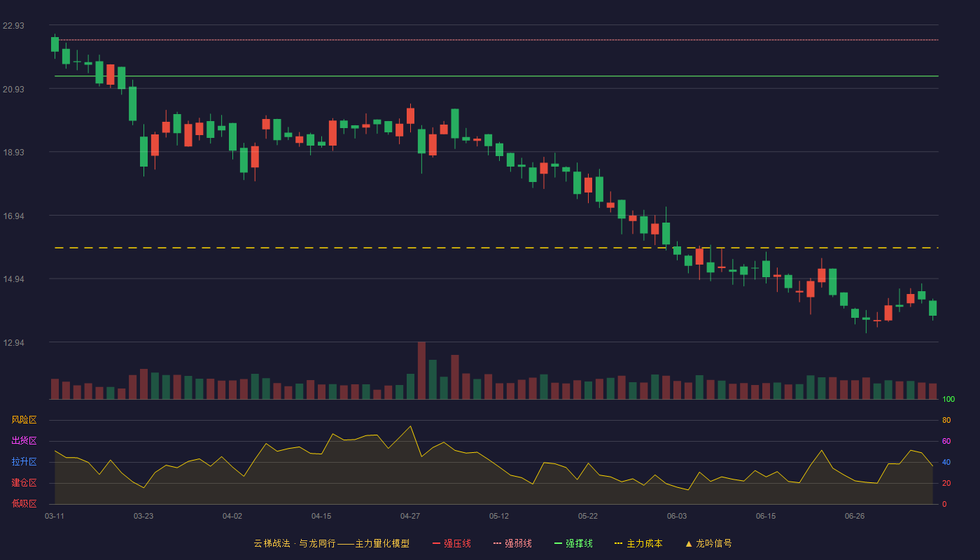
Task: Click the tallest red volume bar
Action: pyautogui.click(x=421, y=370)
